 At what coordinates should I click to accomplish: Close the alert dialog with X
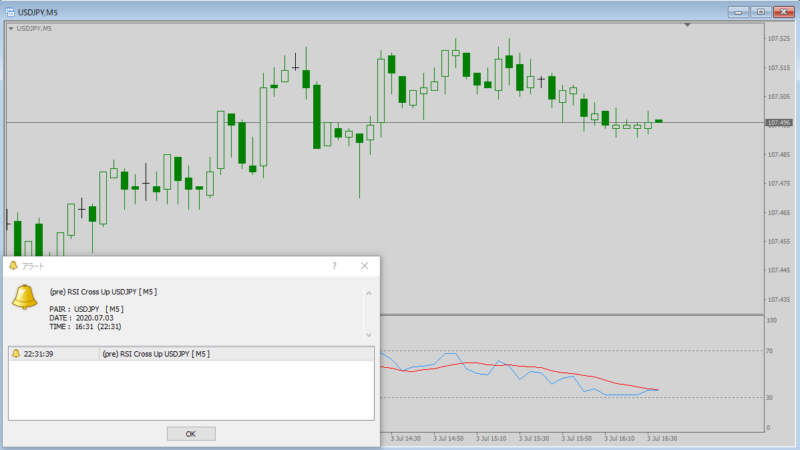[x=364, y=266]
